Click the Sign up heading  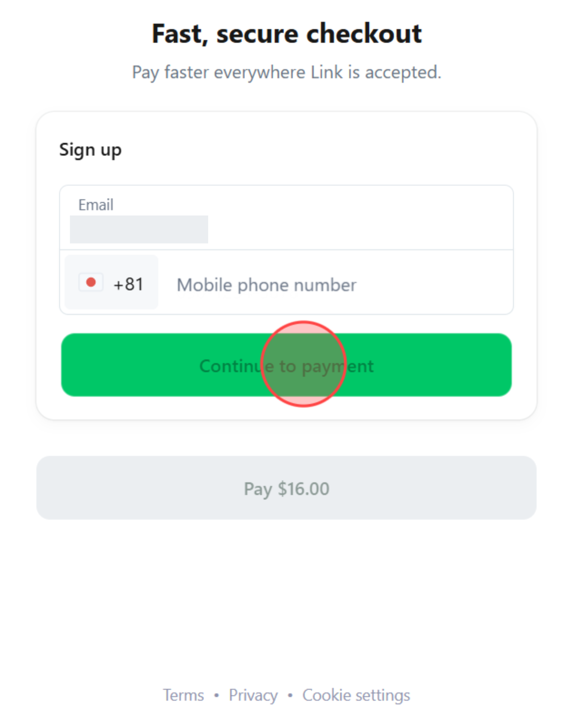(90, 149)
